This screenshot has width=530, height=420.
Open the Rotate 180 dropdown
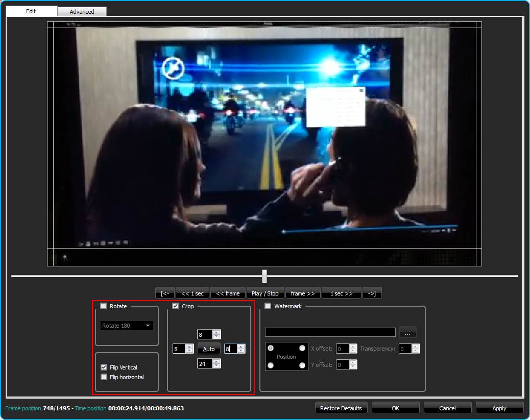(x=127, y=326)
